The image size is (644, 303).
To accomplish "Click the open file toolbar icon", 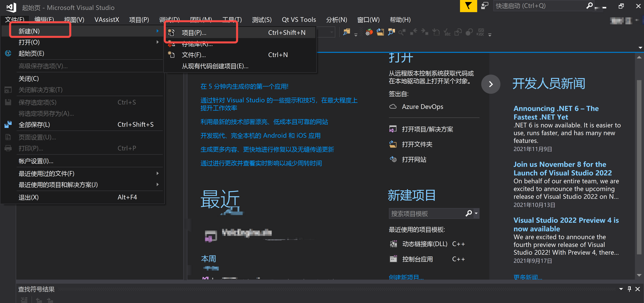I will coord(380,32).
